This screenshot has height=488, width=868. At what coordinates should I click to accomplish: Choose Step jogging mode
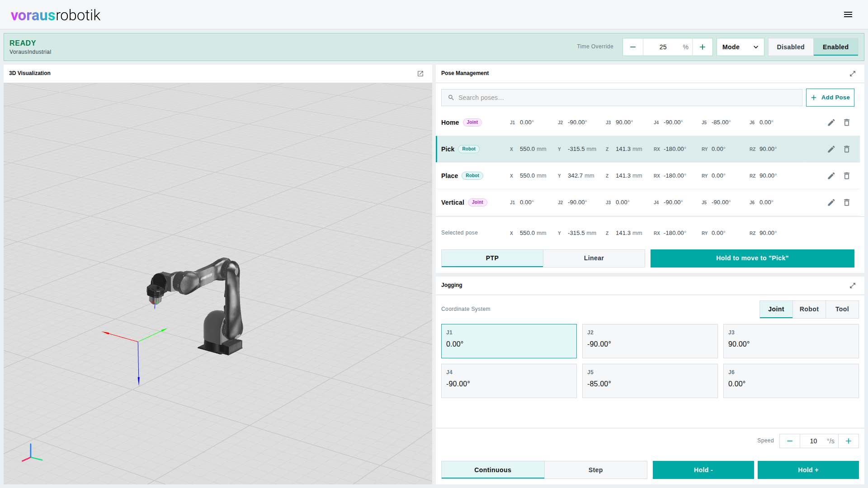pos(596,470)
